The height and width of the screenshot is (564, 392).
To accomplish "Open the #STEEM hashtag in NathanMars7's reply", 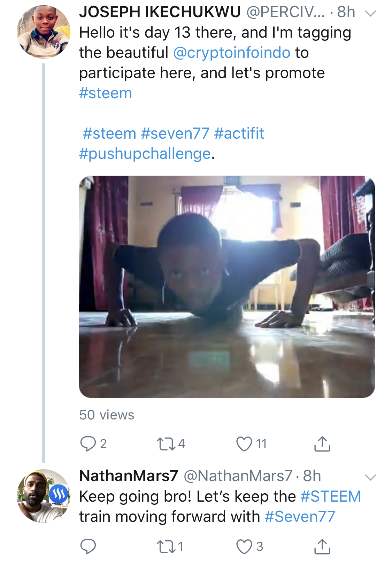I will pos(330,496).
